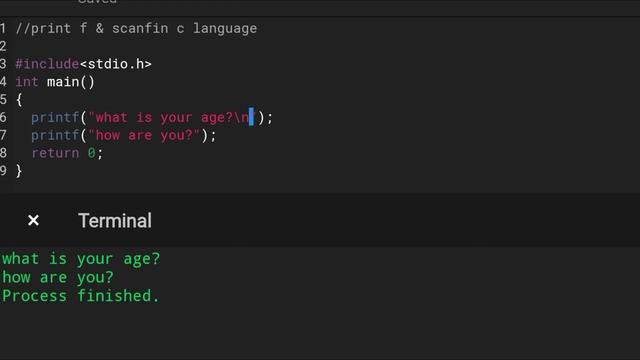The width and height of the screenshot is (640, 360).
Task: Click the empty line 2 in editor
Action: (327, 46)
